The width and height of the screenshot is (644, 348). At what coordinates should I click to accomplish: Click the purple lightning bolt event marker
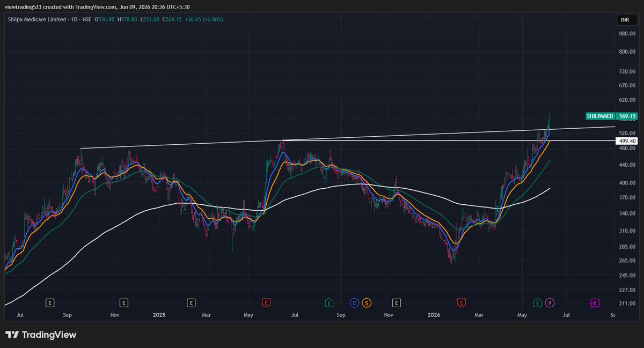click(550, 303)
